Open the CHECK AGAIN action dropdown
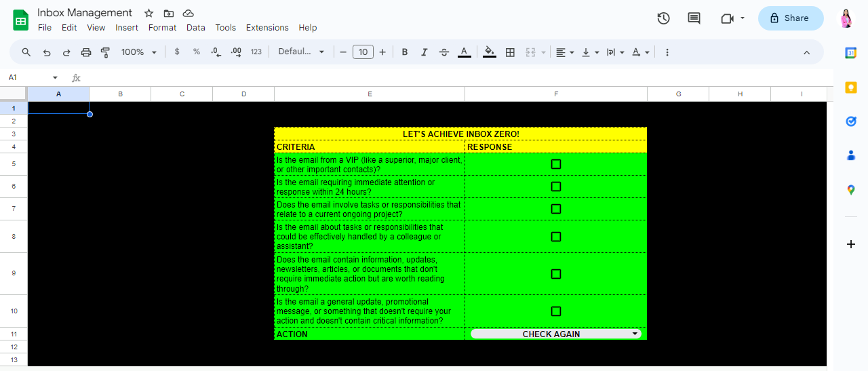 coord(555,334)
